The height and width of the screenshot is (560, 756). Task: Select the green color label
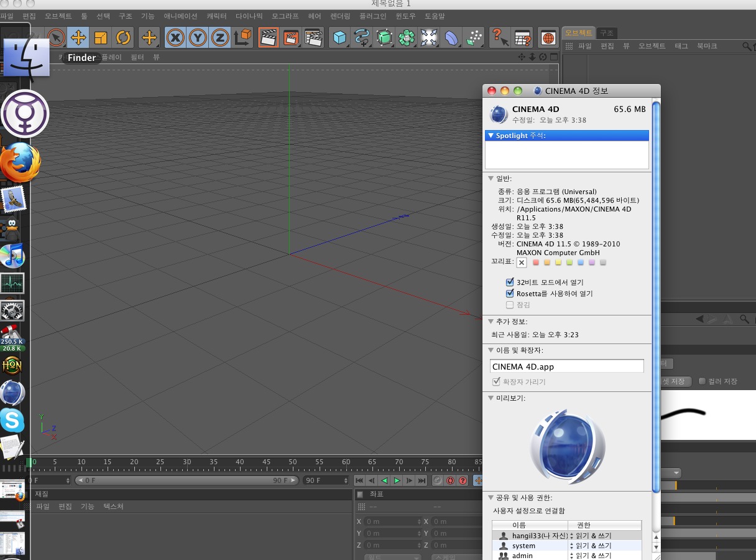point(569,263)
